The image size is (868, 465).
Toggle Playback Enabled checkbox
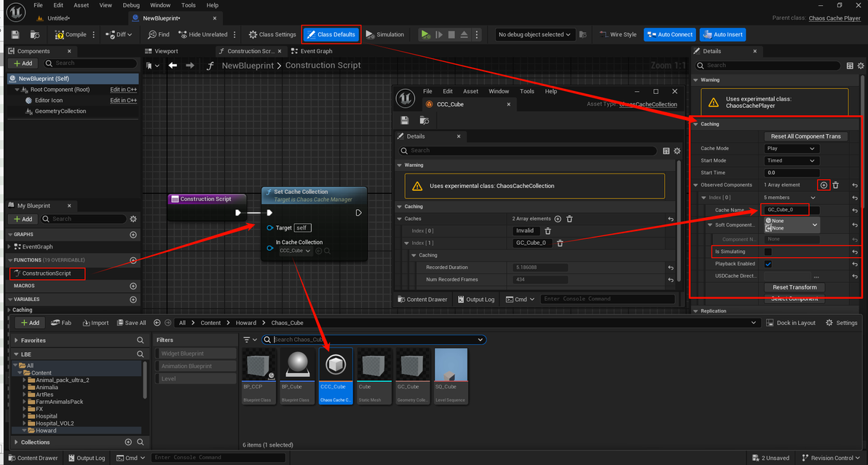pyautogui.click(x=768, y=264)
